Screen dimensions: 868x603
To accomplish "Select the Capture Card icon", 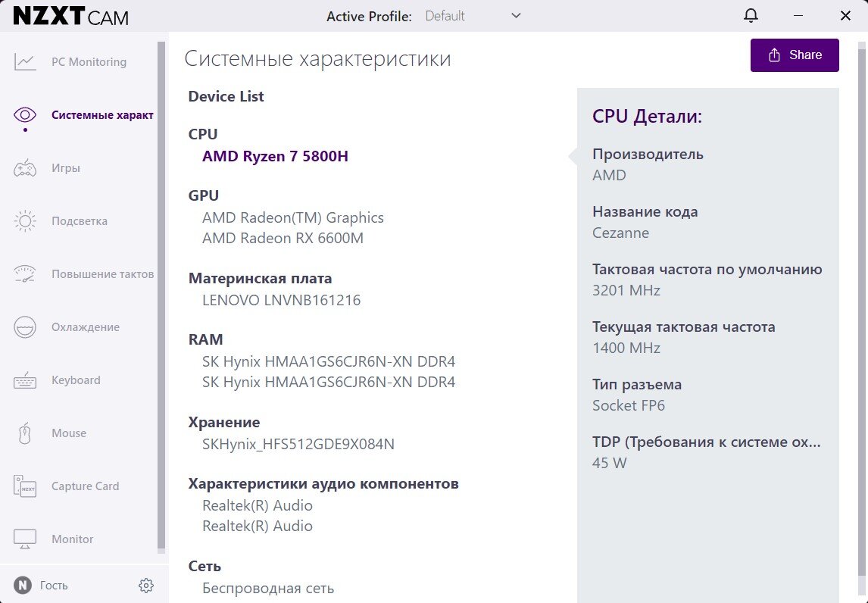I will (25, 486).
